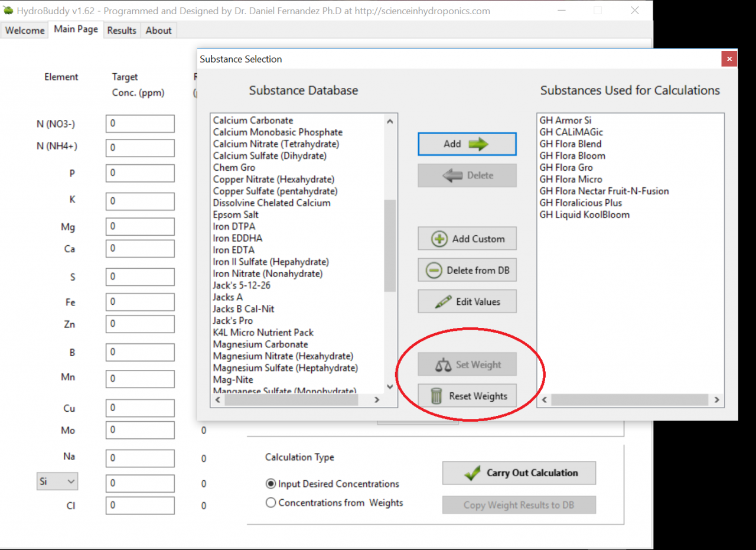This screenshot has height=550, width=756.
Task: Click the Mg target concentration field
Action: (x=140, y=226)
